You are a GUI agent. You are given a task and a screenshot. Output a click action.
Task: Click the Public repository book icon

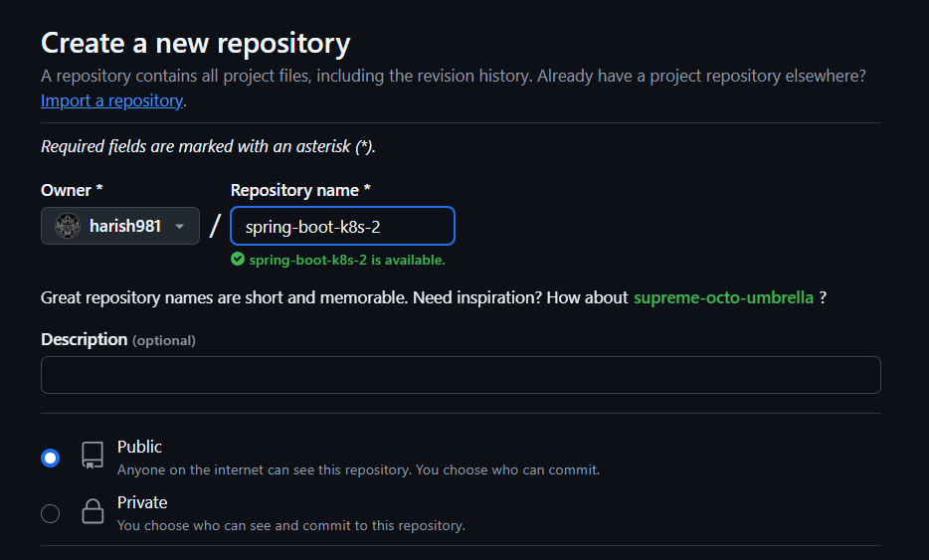(x=93, y=457)
